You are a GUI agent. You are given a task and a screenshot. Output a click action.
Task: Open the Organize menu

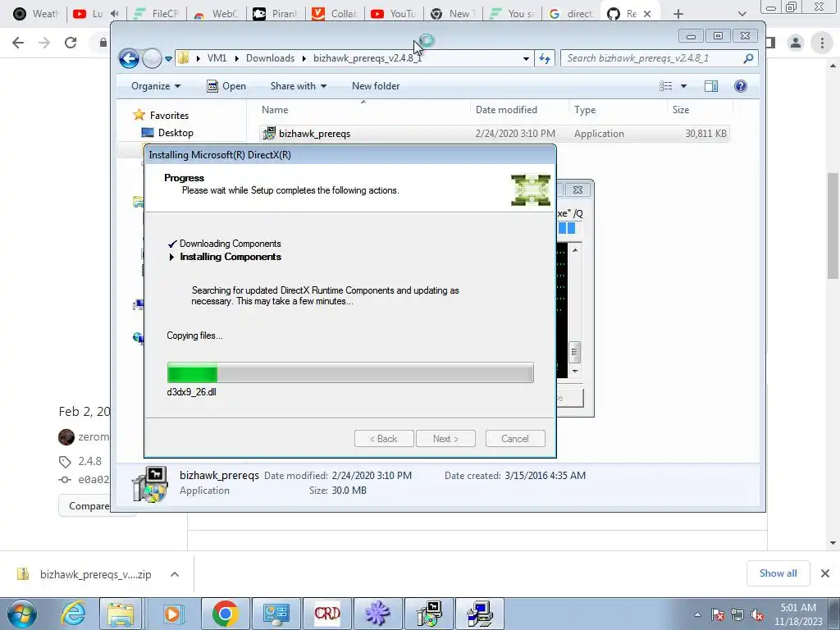point(156,86)
